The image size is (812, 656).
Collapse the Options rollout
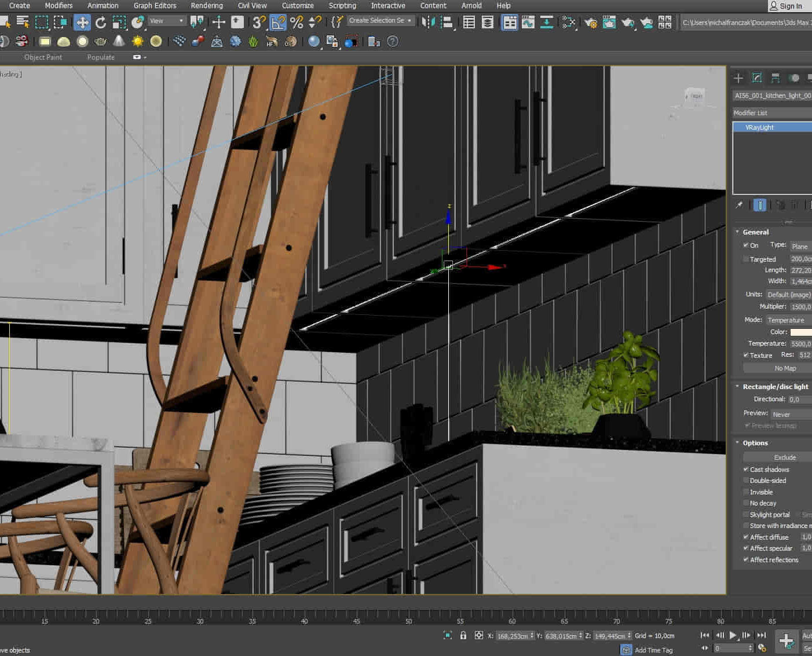pos(755,442)
